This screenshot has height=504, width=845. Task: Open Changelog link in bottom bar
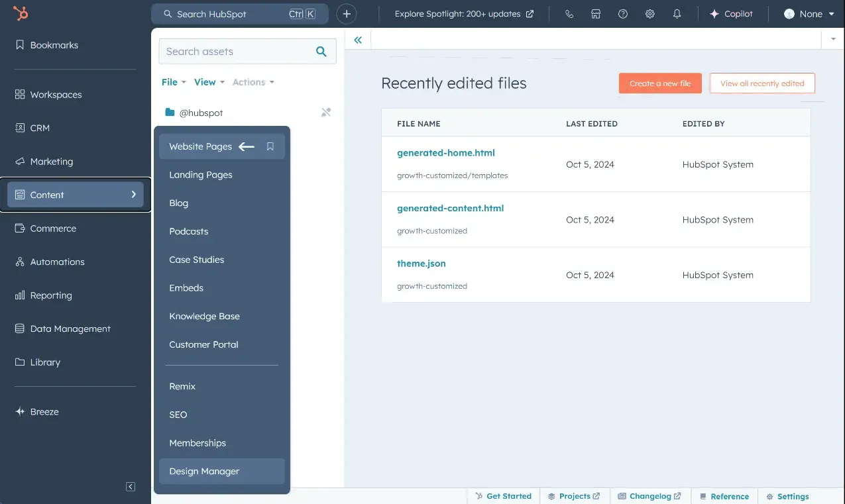coord(649,496)
